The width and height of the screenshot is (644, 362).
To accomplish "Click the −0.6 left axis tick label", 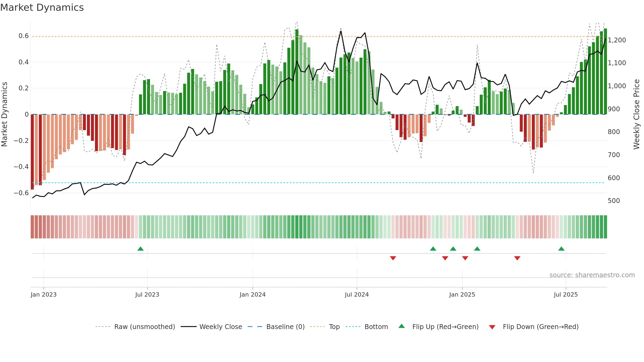I will click(21, 193).
